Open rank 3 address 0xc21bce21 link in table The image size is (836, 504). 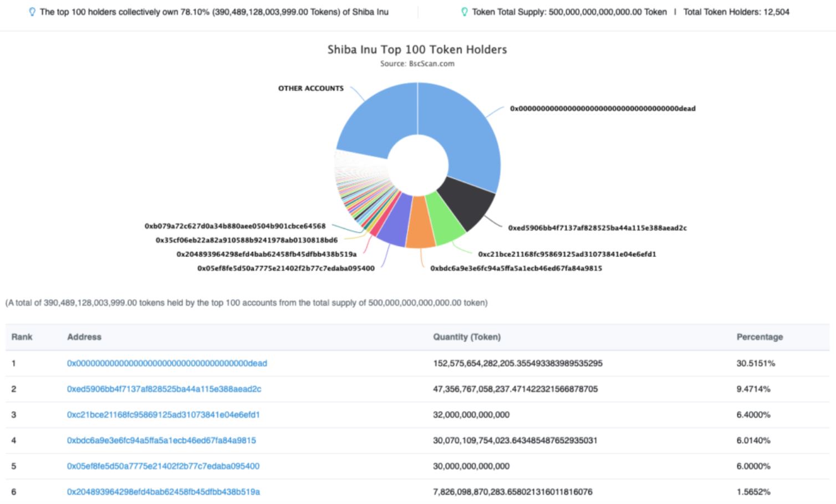click(164, 414)
